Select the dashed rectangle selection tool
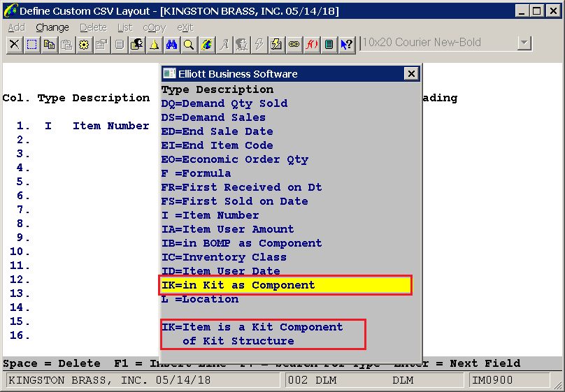565x392 pixels. (x=32, y=45)
